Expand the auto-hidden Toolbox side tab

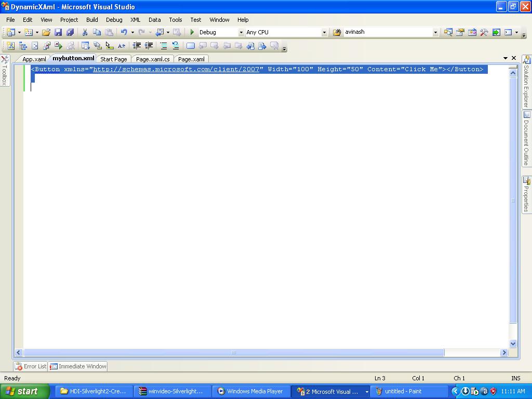4,71
